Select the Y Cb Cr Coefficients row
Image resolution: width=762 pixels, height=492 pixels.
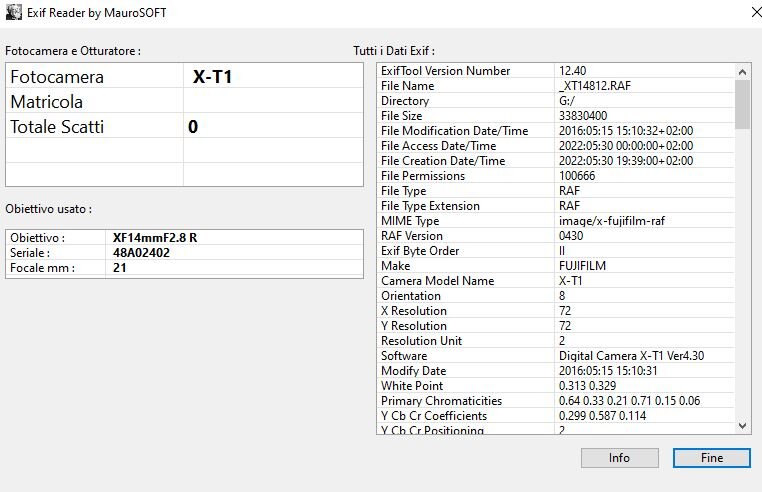[x=555, y=416]
